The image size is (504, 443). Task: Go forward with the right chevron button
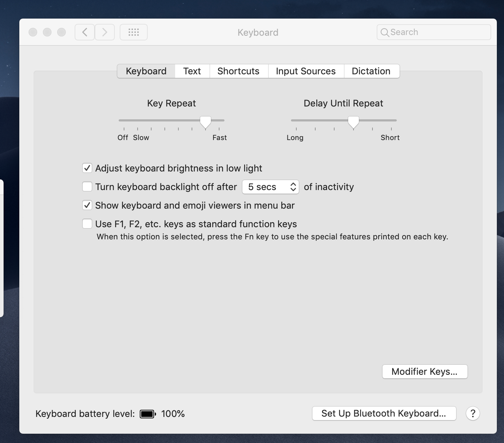click(105, 32)
